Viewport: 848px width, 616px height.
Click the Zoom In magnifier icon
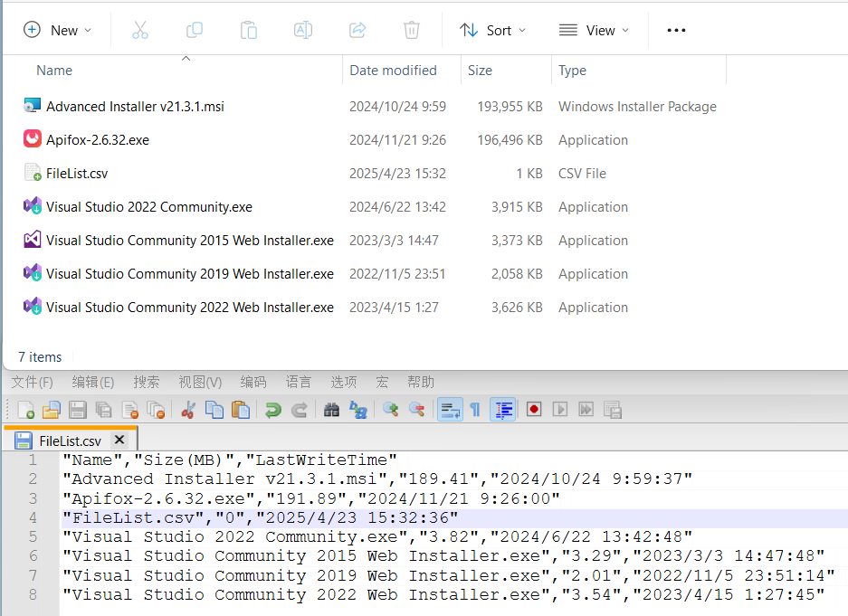coord(390,410)
